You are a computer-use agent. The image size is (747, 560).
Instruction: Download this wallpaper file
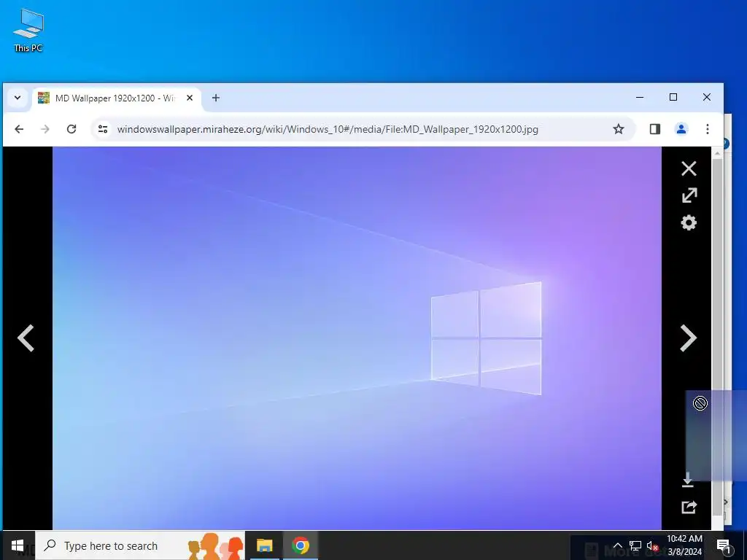tap(687, 480)
